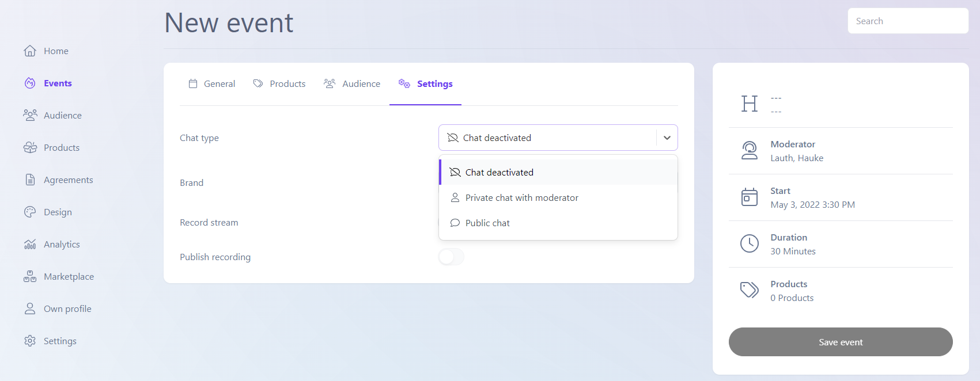Click the Marketplace icon in sidebar

[x=30, y=276]
